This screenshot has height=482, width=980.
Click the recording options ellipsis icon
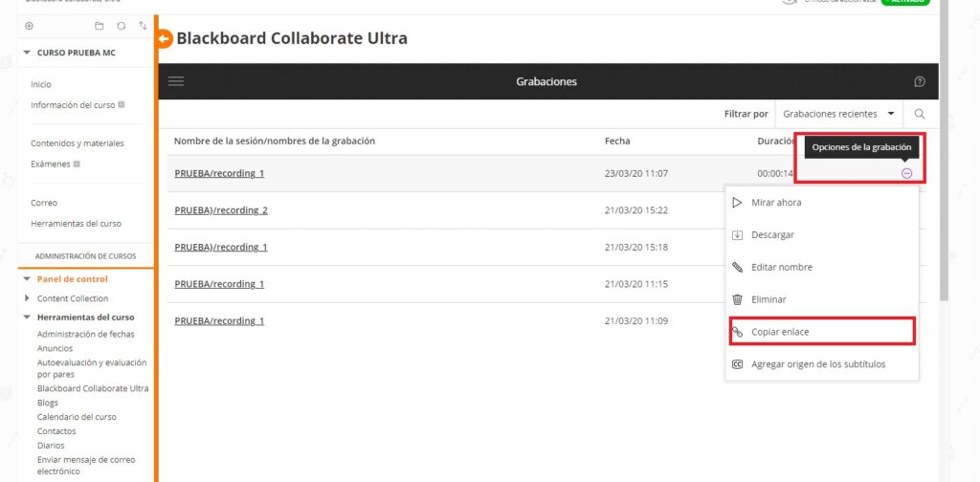(x=906, y=173)
